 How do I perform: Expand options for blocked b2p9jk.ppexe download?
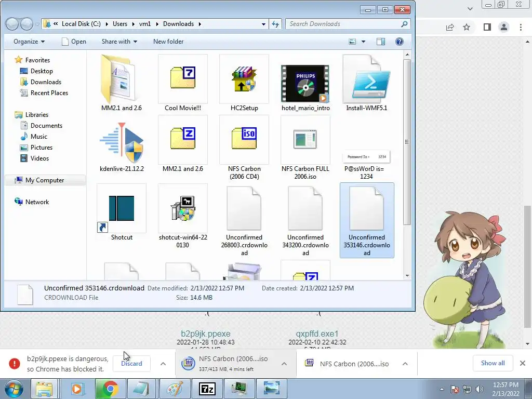tap(163, 364)
